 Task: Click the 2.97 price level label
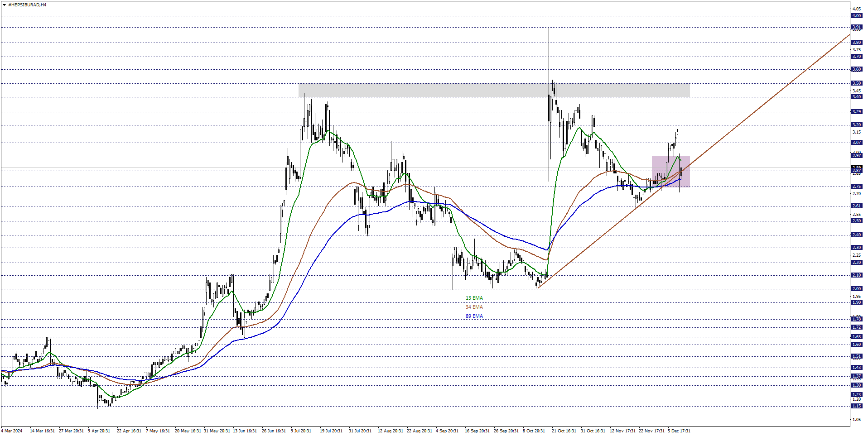856,156
